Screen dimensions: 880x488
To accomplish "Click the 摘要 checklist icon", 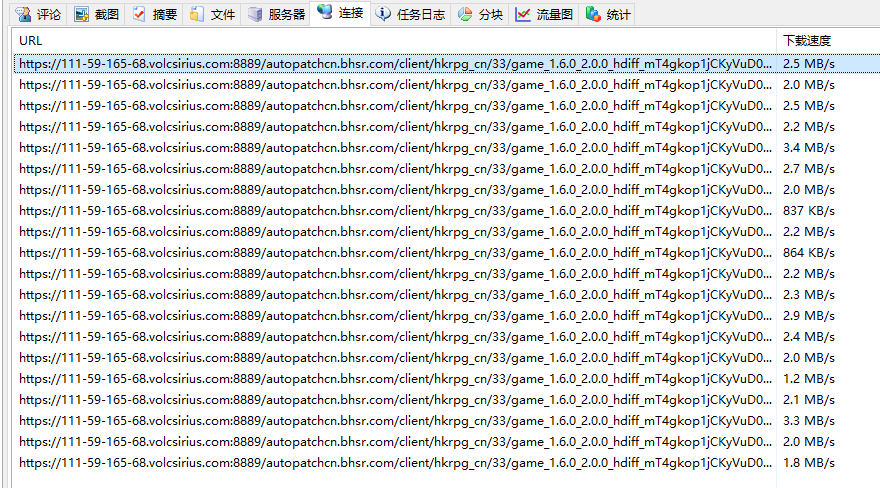I will click(139, 14).
